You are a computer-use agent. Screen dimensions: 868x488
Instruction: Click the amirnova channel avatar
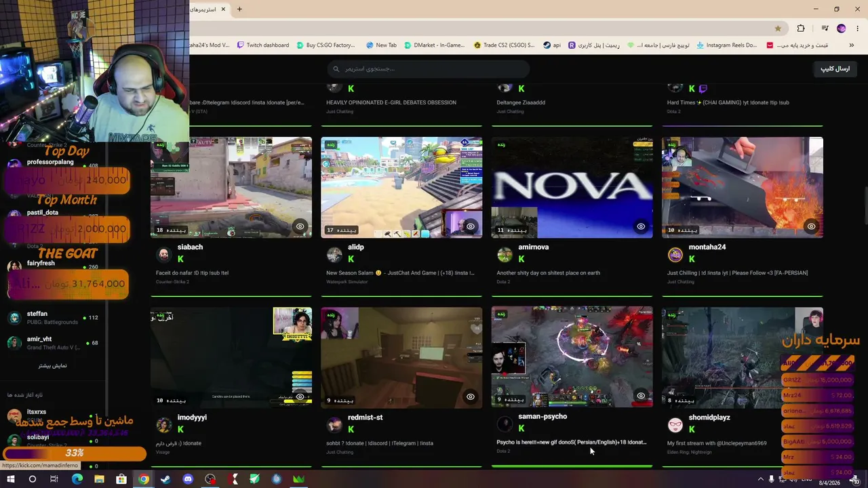505,254
